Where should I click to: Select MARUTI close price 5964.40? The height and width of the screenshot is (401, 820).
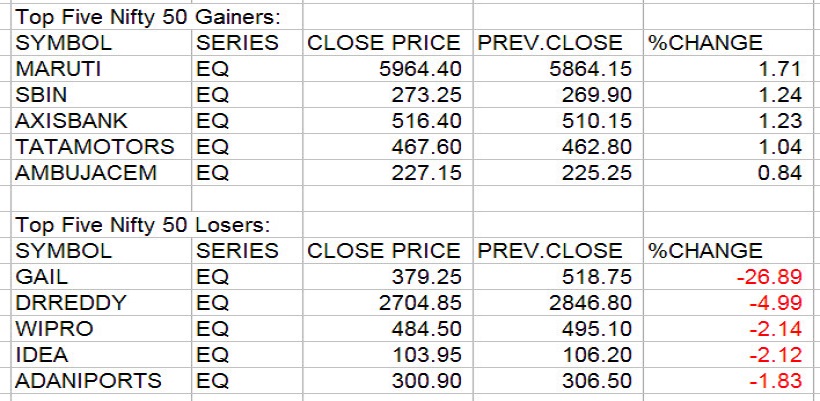(418, 69)
